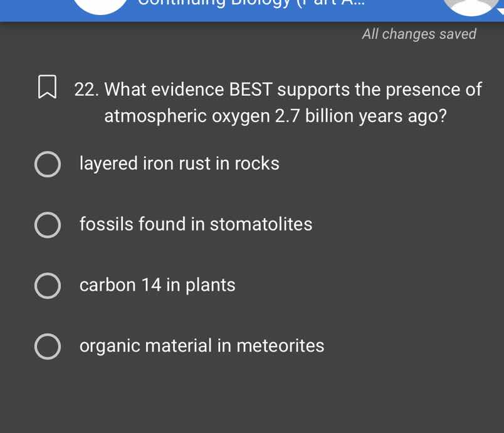This screenshot has height=433, width=504.
Task: Select the 'carbon 14 in plants' option
Action: [x=48, y=285]
